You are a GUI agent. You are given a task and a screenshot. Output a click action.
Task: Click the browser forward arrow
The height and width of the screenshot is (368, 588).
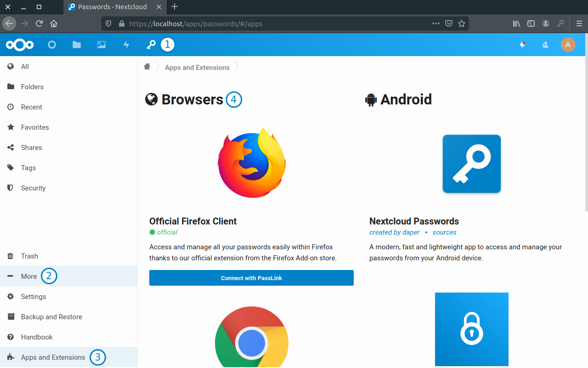click(x=25, y=23)
